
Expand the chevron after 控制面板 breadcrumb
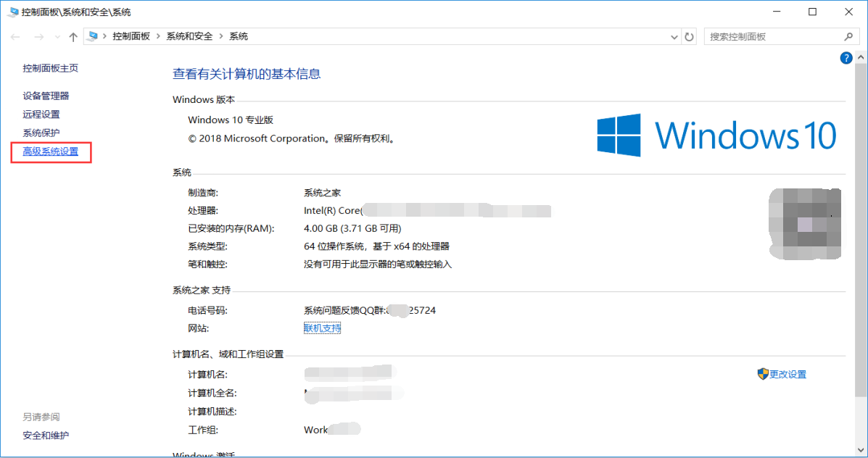coord(158,36)
